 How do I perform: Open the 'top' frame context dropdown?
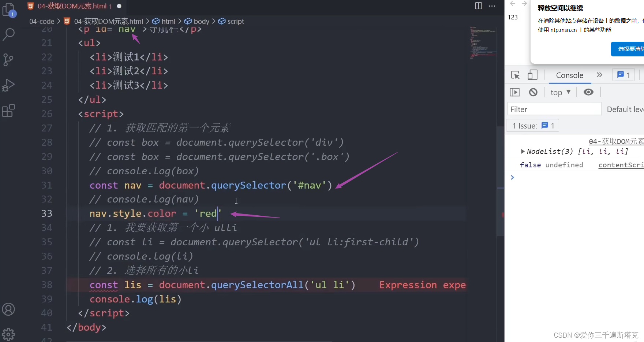pyautogui.click(x=560, y=92)
